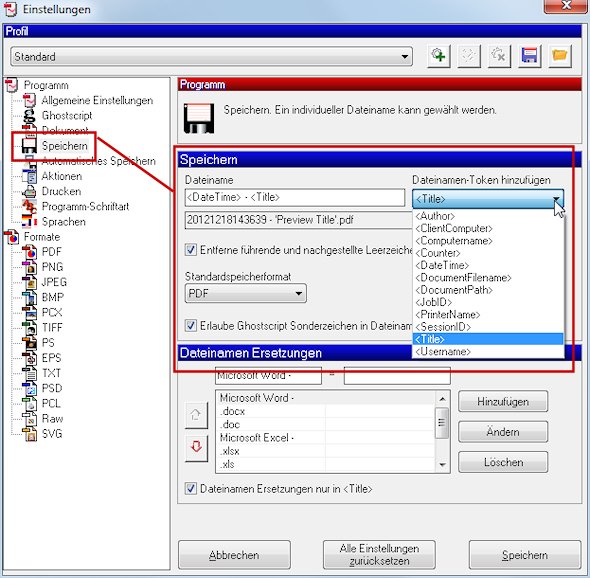Toggle the 'Erlaube Ghostscript Sonderzeichen' checkbox
Image resolution: width=590 pixels, height=578 pixels.
191,326
